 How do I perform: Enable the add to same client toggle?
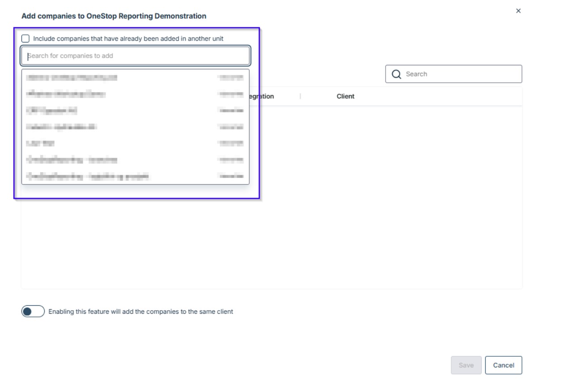pyautogui.click(x=33, y=312)
